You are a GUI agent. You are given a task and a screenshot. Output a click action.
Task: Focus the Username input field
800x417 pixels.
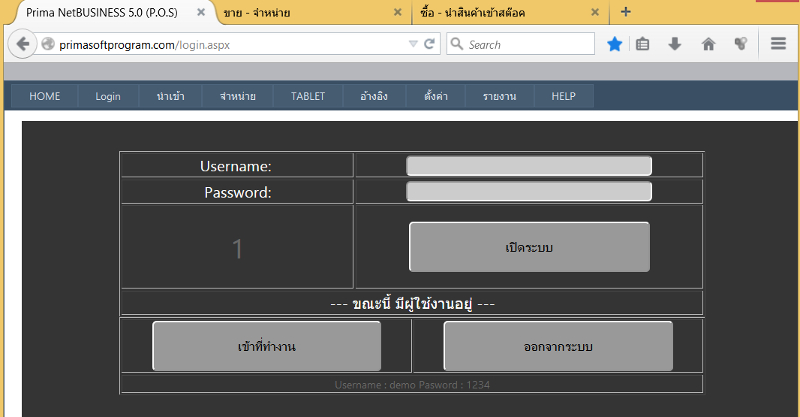[529, 166]
